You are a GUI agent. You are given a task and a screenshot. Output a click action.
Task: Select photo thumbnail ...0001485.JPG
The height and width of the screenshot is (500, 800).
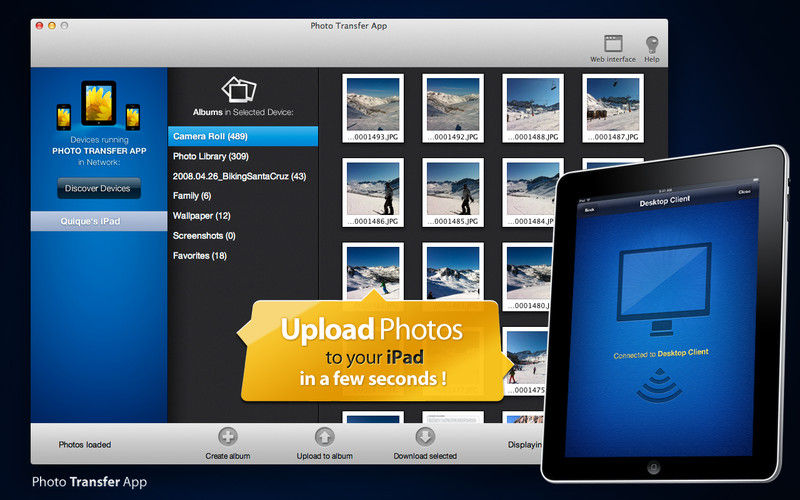coord(453,192)
